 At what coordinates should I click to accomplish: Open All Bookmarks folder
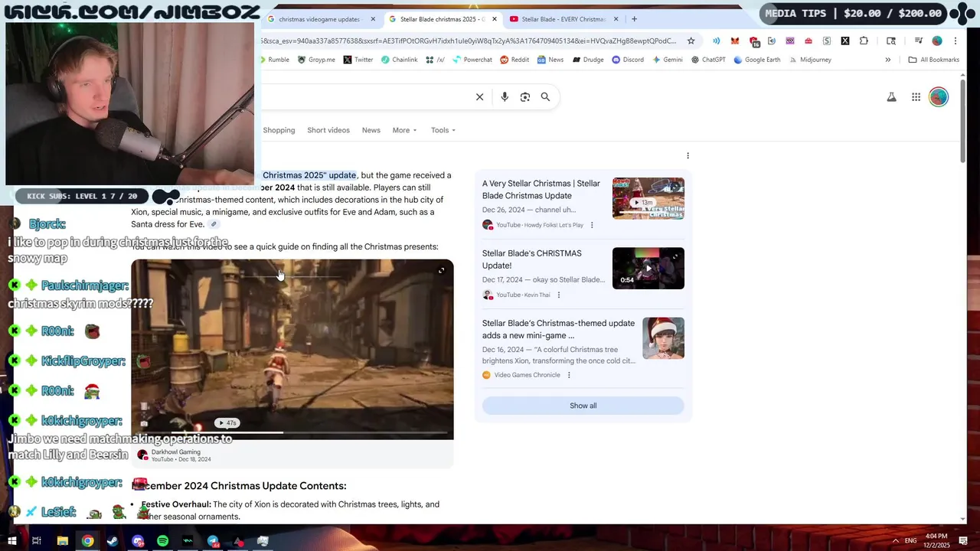click(933, 60)
